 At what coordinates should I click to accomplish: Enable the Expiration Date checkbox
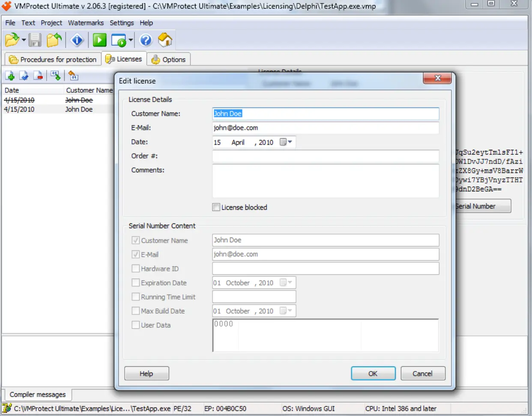pyautogui.click(x=135, y=282)
